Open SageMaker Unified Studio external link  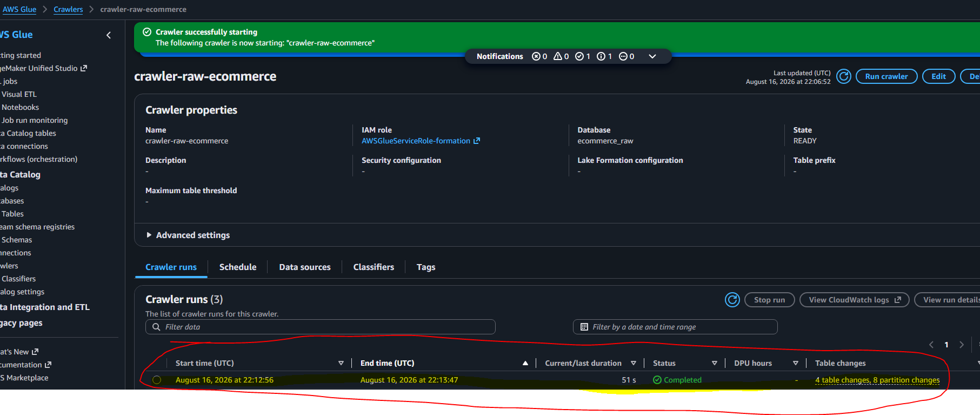coord(43,68)
